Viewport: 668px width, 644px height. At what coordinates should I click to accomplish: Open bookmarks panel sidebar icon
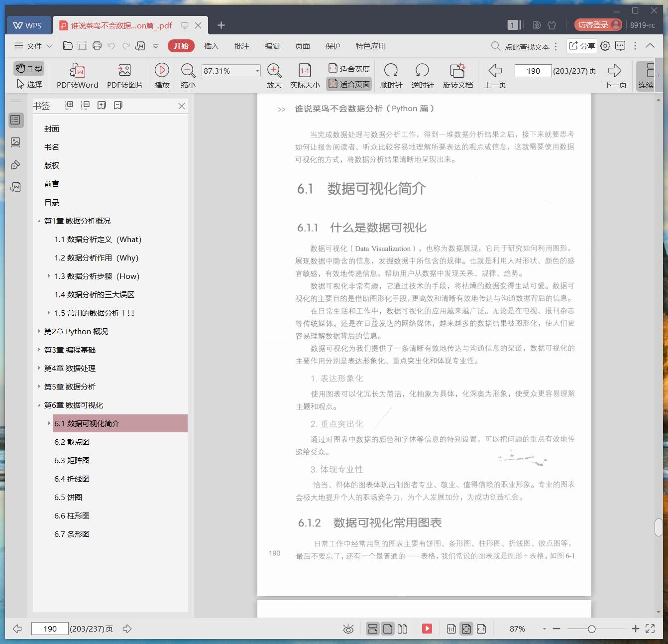tap(16, 120)
